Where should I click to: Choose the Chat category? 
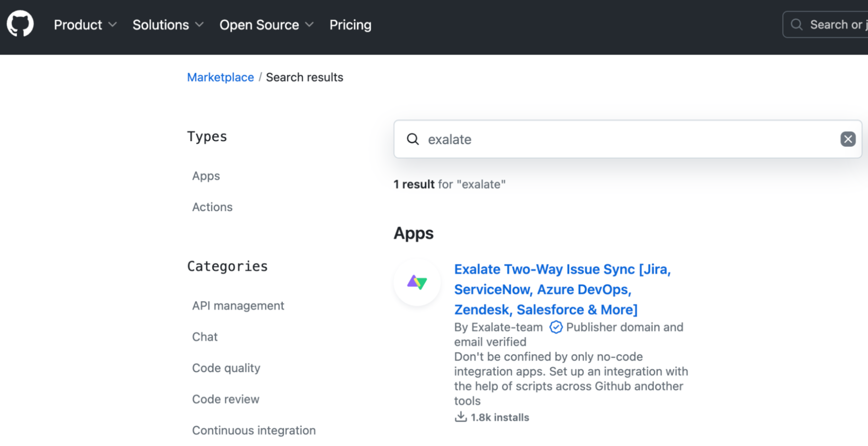click(205, 336)
